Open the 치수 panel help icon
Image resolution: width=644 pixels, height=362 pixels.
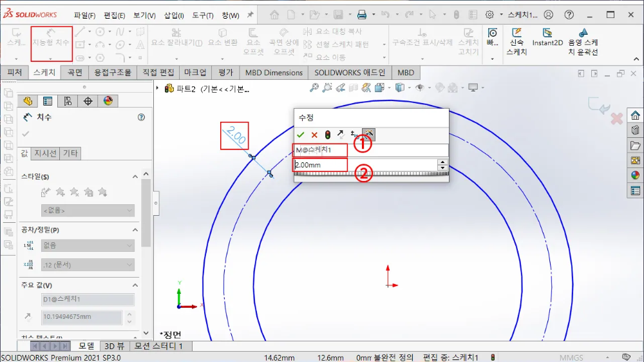[141, 117]
